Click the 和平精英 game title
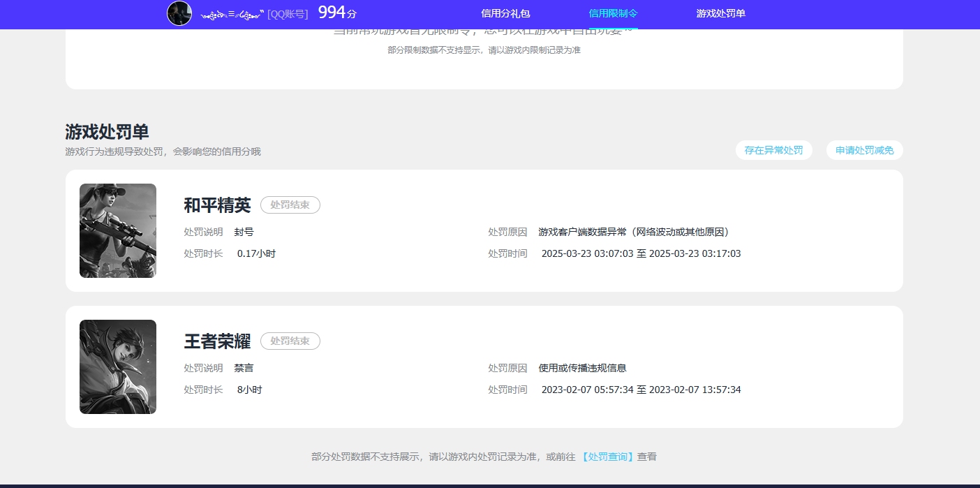Image resolution: width=980 pixels, height=488 pixels. point(217,205)
